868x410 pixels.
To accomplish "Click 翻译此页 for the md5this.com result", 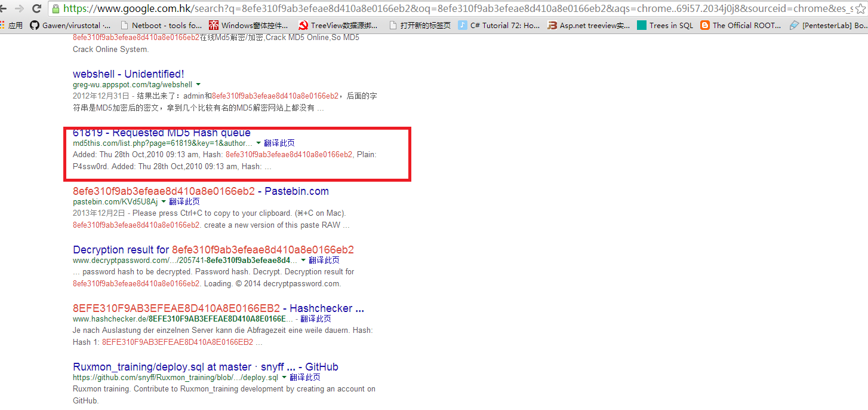I will point(279,143).
